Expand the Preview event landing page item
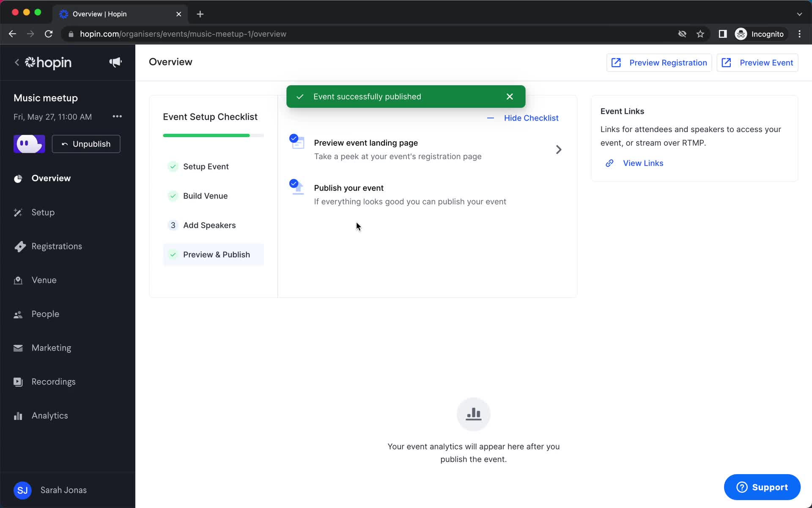 559,149
